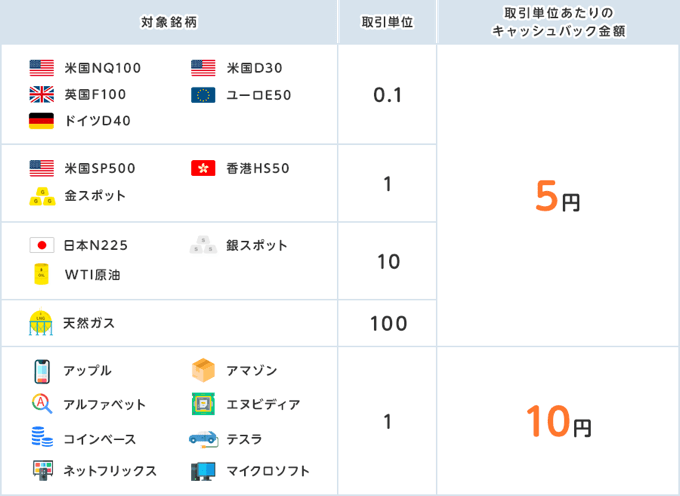This screenshot has height=496, width=680.
Task: Click the smartphone icon beside アップル
Action: 42,371
